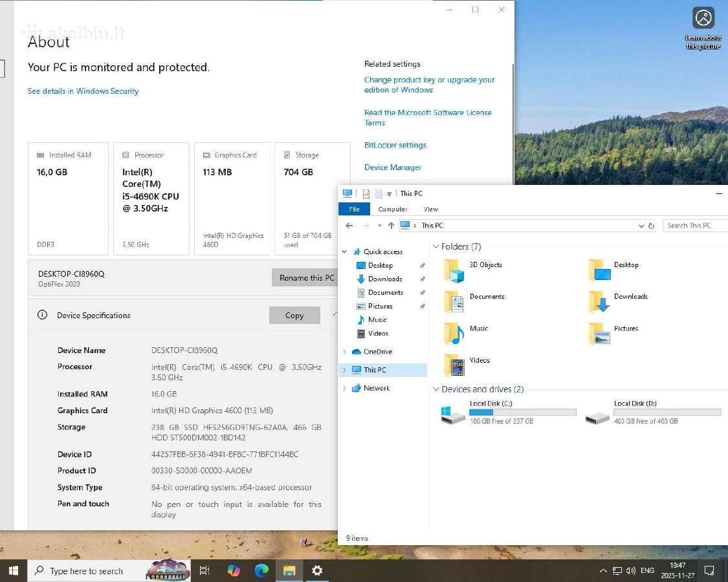Refresh the This PC view

(652, 226)
